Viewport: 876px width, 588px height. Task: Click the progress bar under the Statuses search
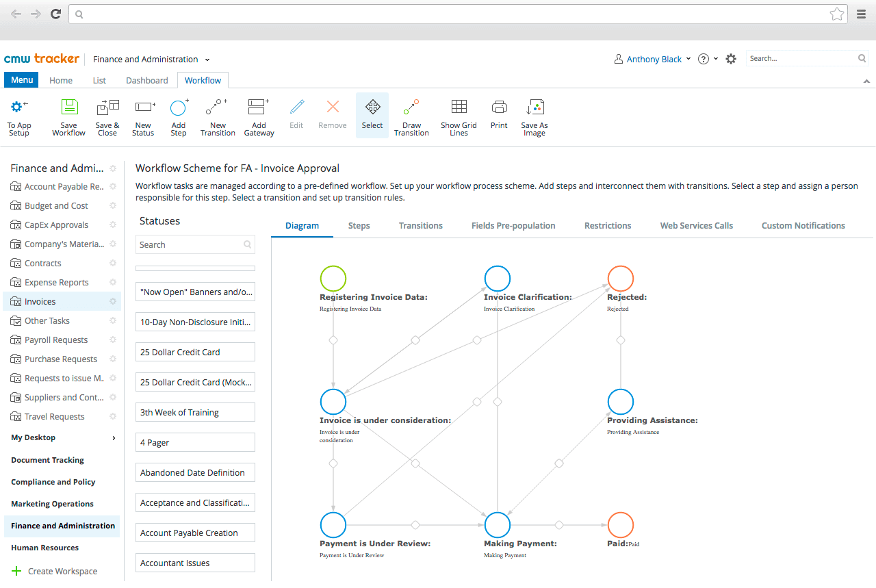click(195, 268)
